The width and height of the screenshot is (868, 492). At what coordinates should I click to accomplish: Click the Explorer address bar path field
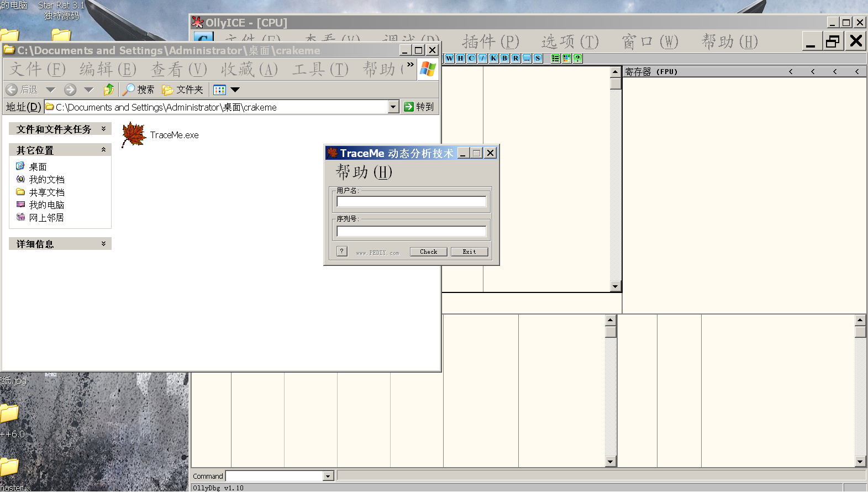(x=217, y=107)
